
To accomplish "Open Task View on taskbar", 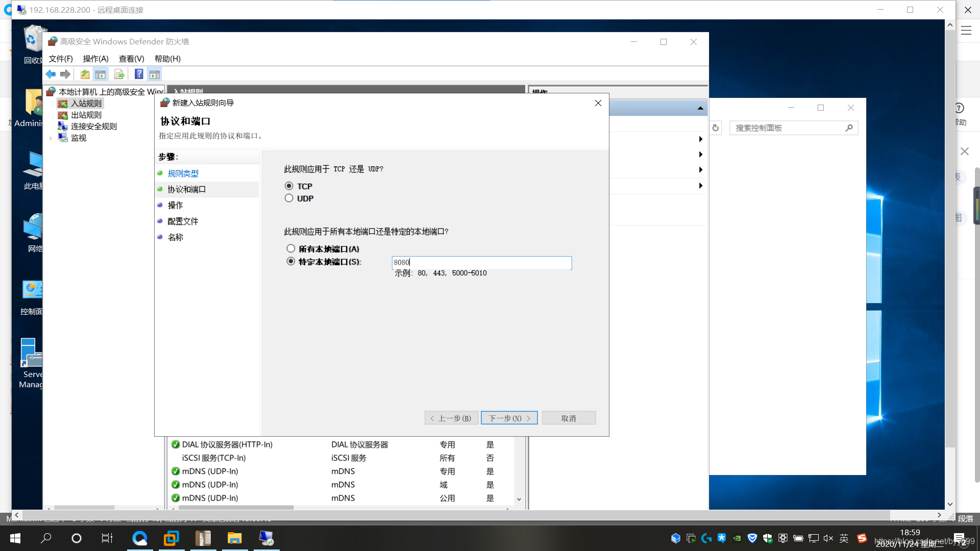I will pos(107,538).
